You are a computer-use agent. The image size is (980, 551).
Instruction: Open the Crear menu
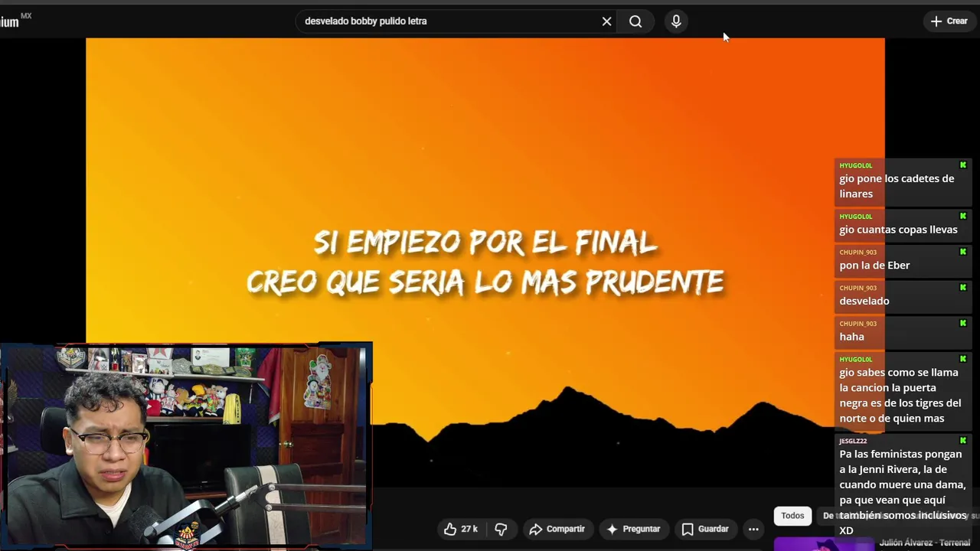coord(949,21)
